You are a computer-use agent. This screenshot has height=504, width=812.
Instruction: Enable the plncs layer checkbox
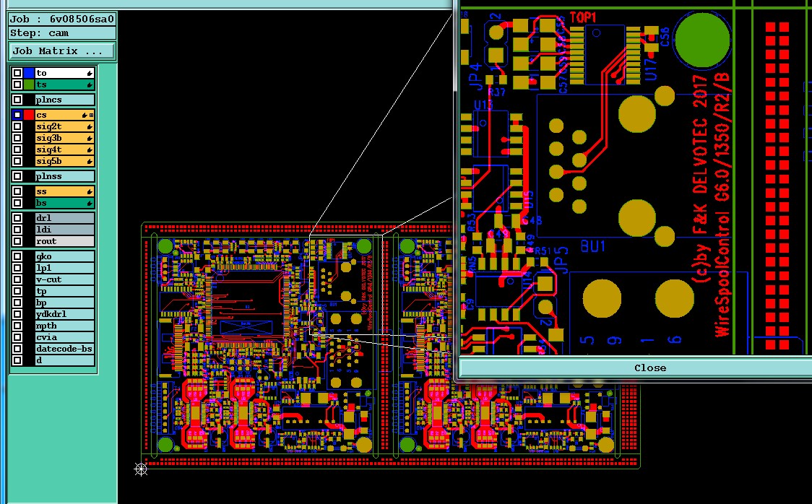[x=17, y=100]
